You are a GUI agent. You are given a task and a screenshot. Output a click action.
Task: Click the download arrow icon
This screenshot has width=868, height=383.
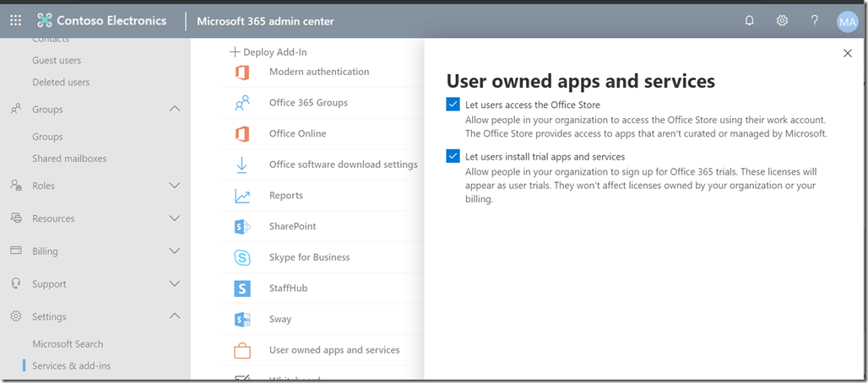coord(242,165)
